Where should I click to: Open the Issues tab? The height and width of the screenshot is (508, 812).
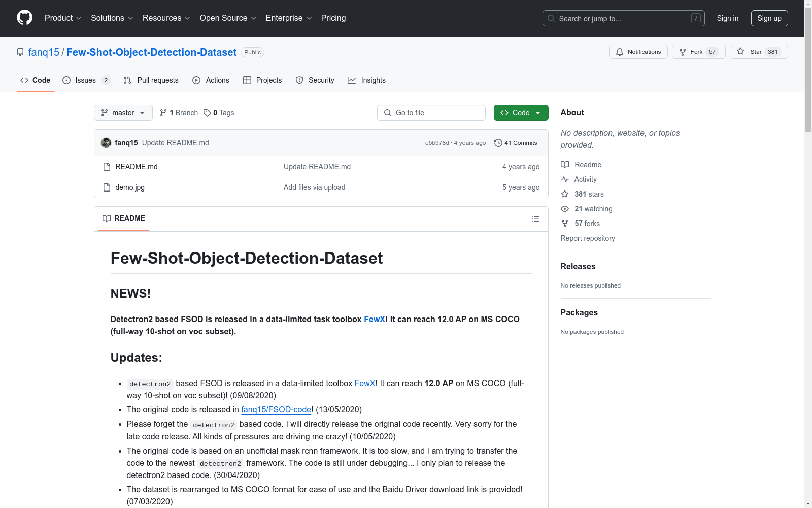[x=86, y=80]
